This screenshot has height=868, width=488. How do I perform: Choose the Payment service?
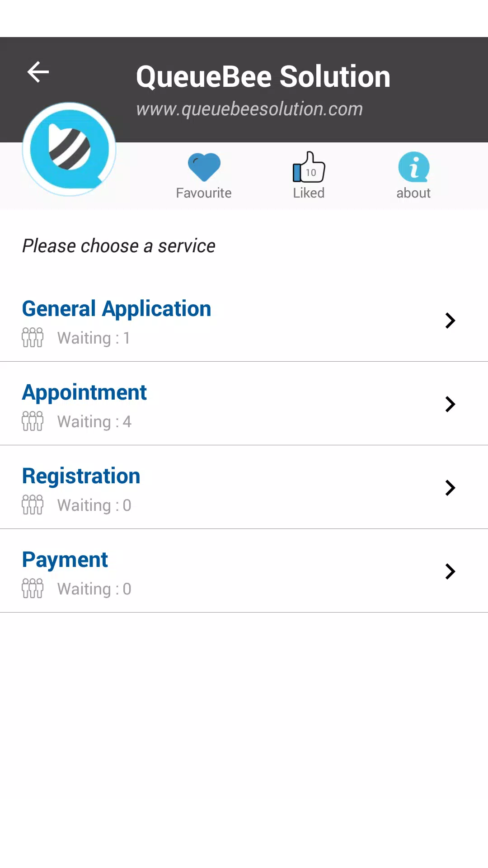244,571
